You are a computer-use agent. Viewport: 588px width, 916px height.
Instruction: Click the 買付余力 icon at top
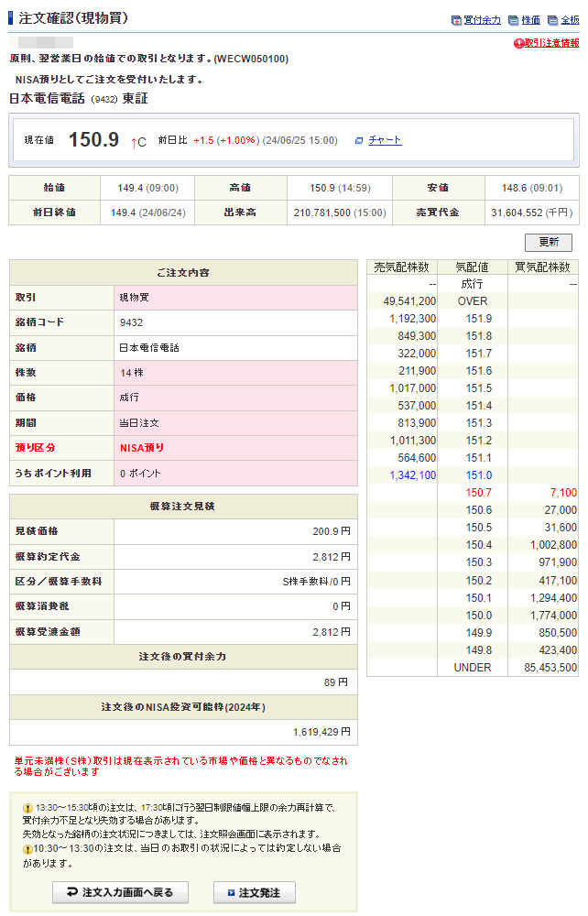pos(457,20)
